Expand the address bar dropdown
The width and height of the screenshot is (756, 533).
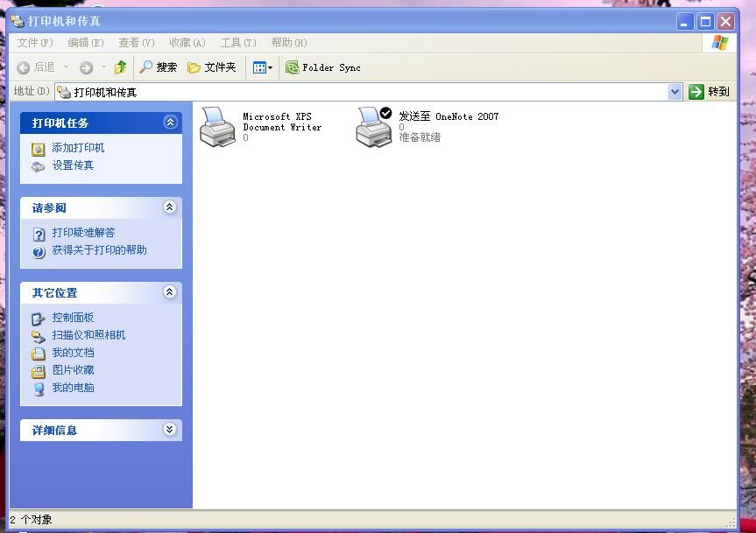675,92
